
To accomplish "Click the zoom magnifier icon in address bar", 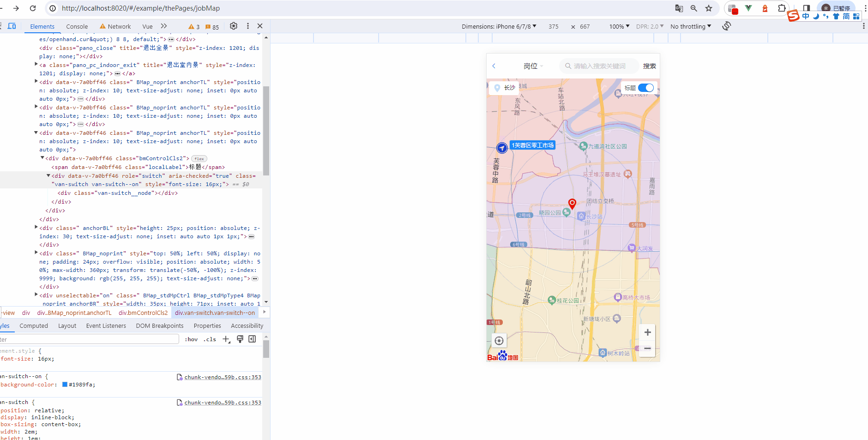I will click(694, 8).
